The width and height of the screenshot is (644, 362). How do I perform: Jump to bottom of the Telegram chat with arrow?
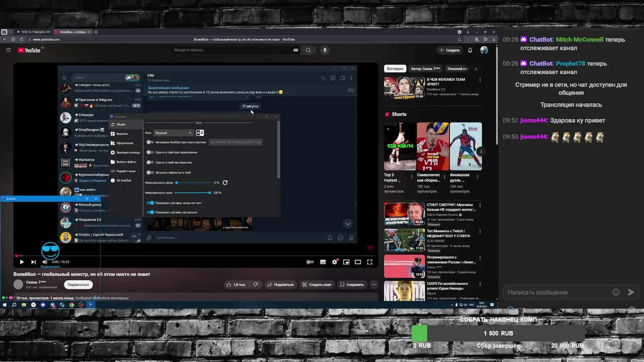[x=348, y=224]
